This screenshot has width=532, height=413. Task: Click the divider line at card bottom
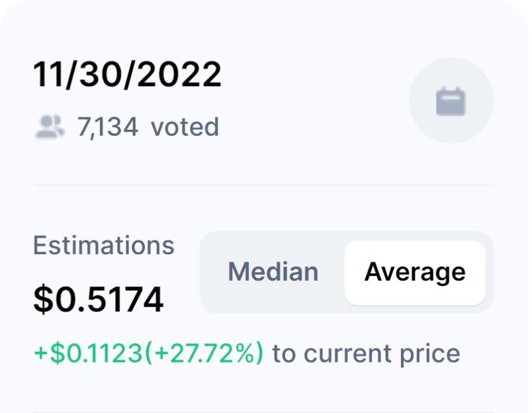263,412
